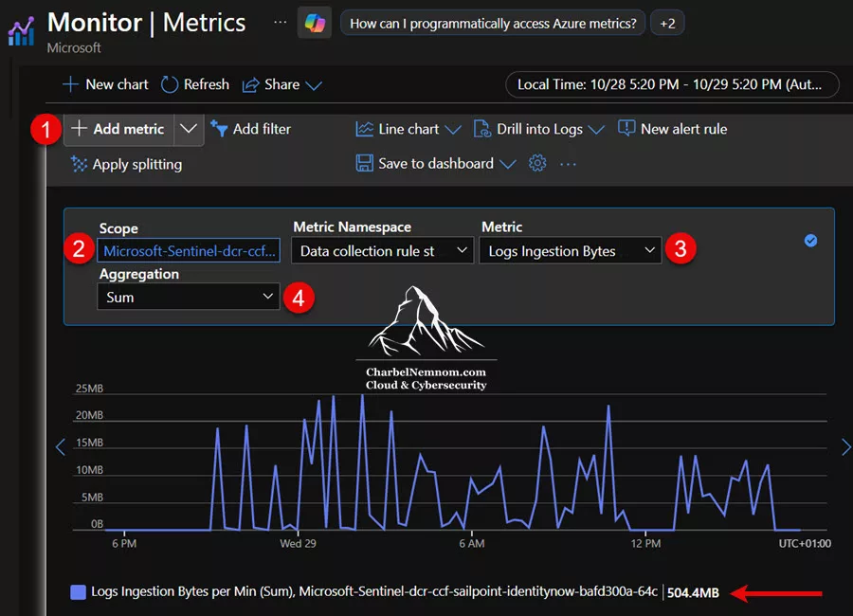Click the Share arrow icon
The image size is (853, 616).
[250, 85]
